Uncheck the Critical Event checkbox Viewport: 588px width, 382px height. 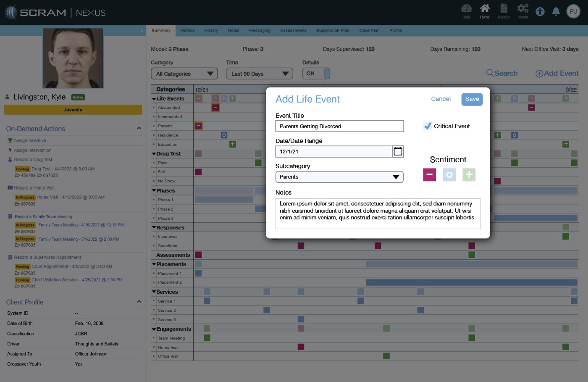tap(428, 126)
